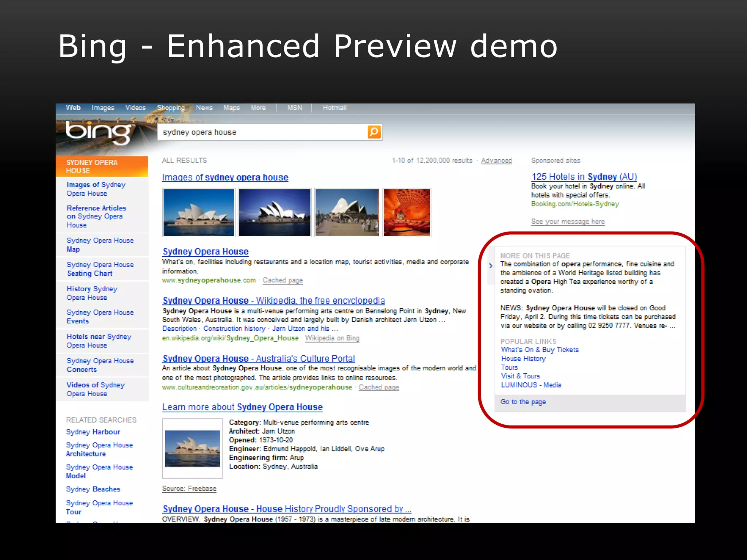The image size is (747, 560).
Task: Open the Videos tab
Action: click(x=135, y=108)
